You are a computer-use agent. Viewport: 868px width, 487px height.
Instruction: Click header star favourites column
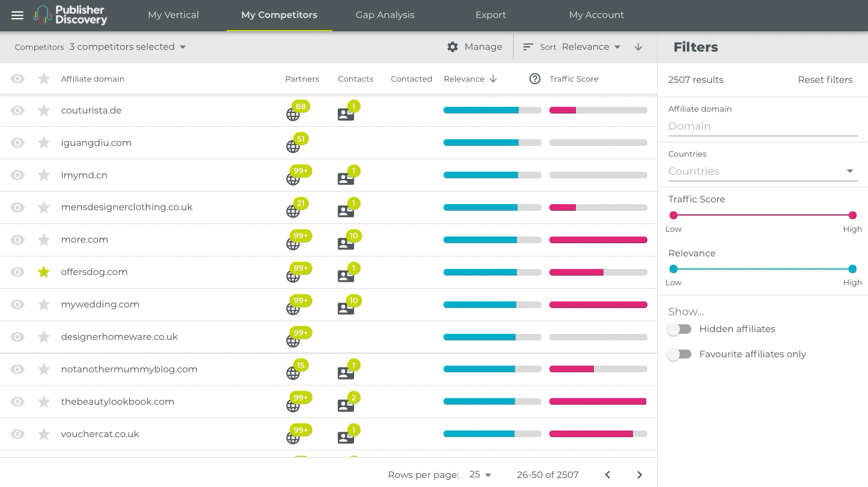click(44, 79)
